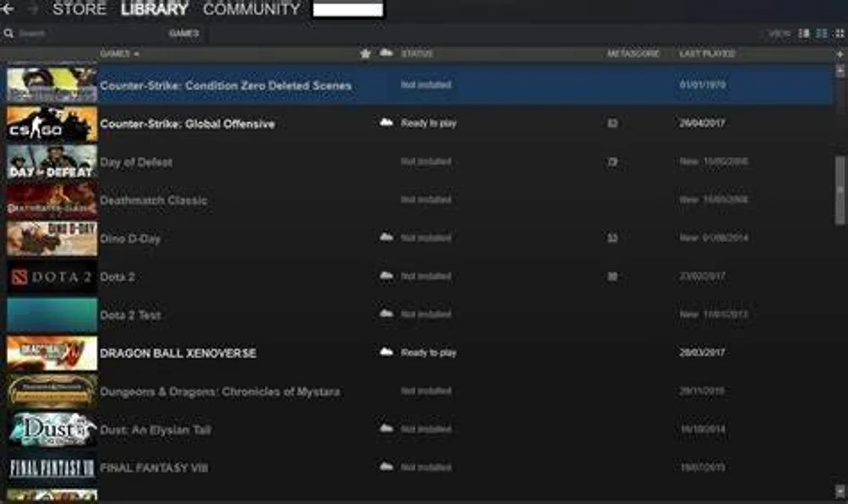Sort by the cloud column header icon
Image resolution: width=848 pixels, height=504 pixels.
(x=386, y=53)
